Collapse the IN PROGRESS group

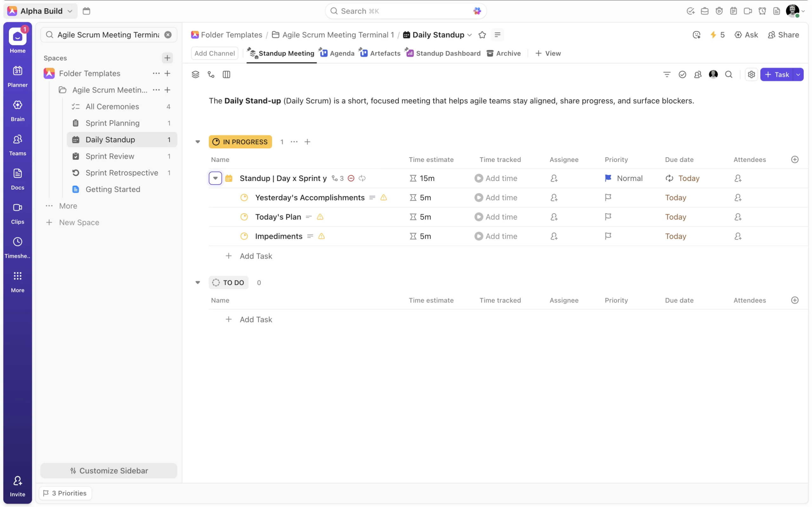[198, 142]
